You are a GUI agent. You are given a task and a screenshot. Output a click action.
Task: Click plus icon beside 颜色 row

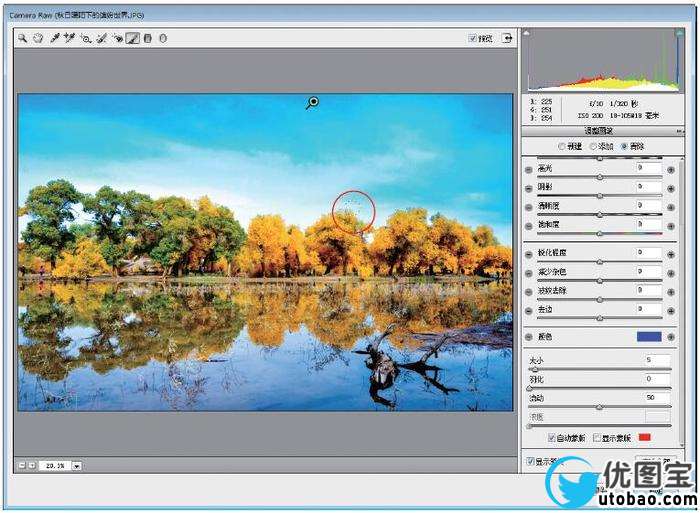[x=671, y=337]
